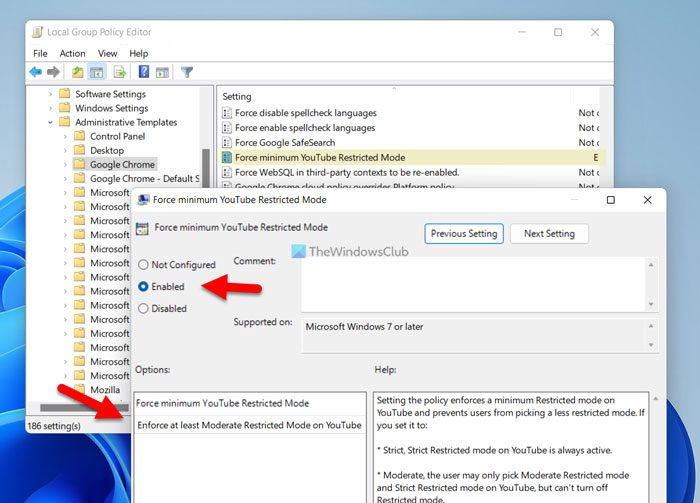Toggle the Show/Hide action pane icon

(x=162, y=72)
